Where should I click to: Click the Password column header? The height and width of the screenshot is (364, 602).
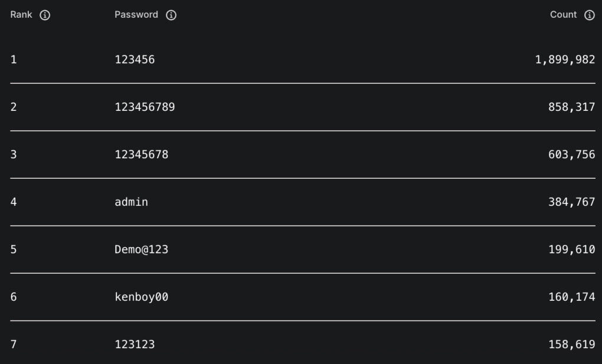tap(136, 15)
